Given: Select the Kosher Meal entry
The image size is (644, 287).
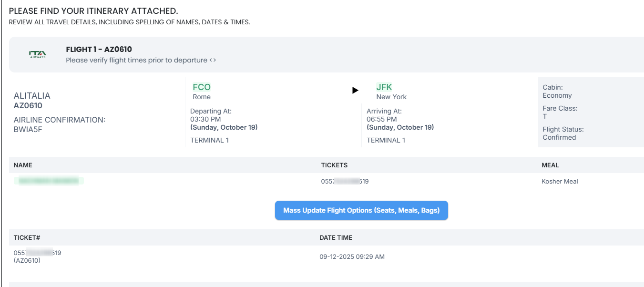Looking at the screenshot, I should (560, 181).
